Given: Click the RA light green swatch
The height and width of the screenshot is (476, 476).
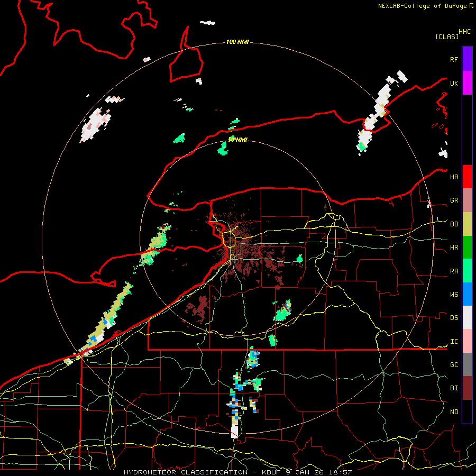Looking at the screenshot, I should click(x=467, y=271).
